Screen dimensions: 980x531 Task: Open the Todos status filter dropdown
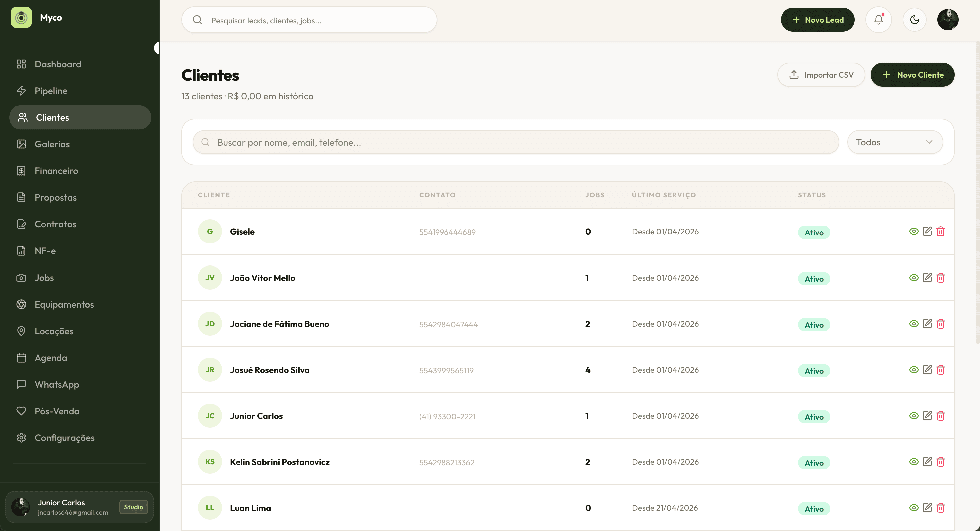[x=895, y=142]
